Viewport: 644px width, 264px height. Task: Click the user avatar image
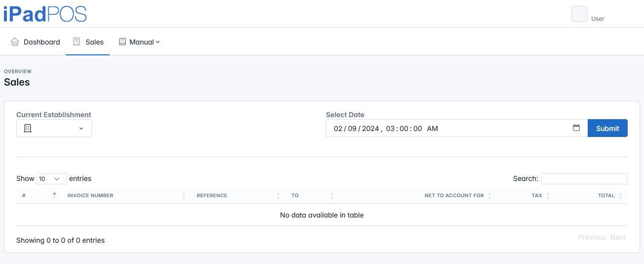point(579,14)
